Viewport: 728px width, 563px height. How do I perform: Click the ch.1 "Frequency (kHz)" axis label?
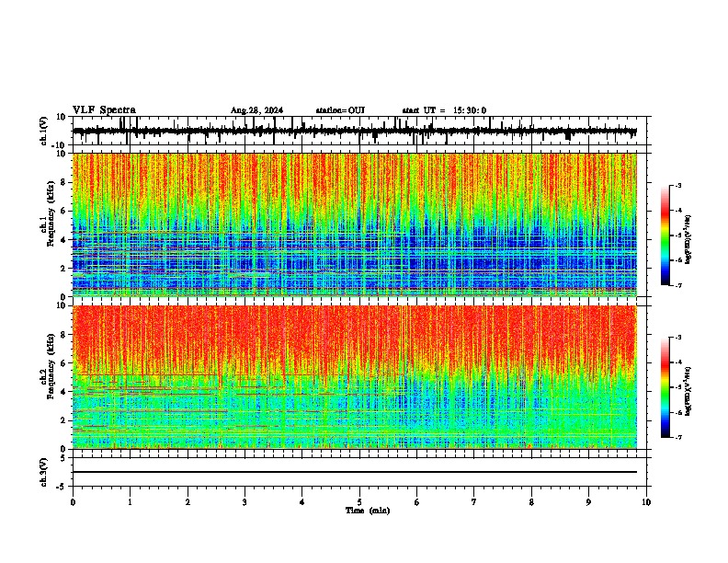pyautogui.click(x=51, y=214)
